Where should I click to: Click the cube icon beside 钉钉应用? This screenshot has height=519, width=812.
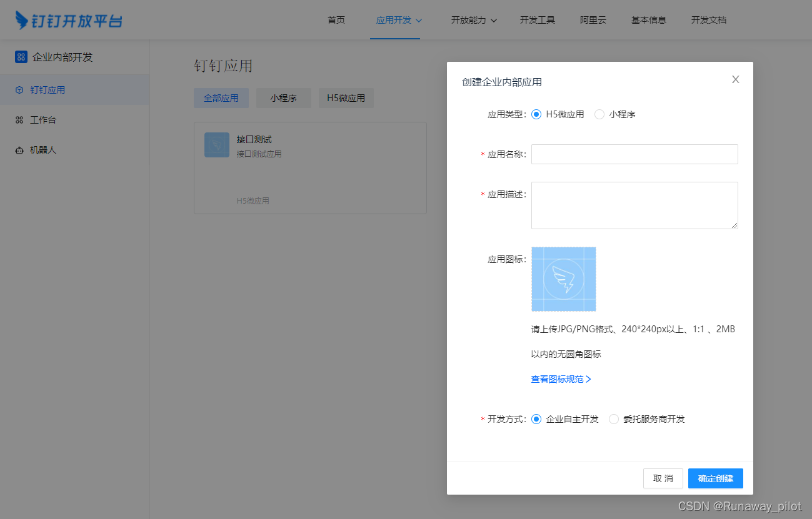click(19, 90)
